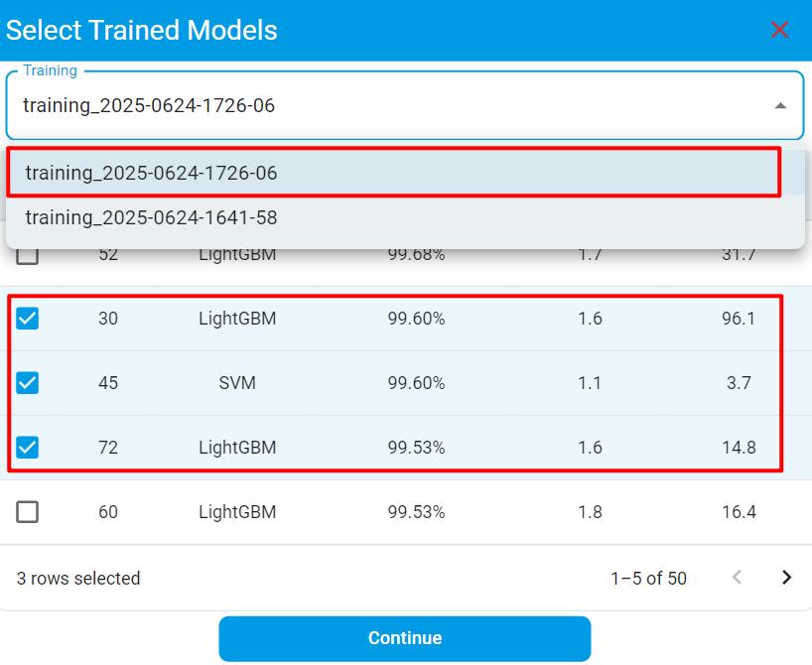812x665 pixels.
Task: Go to next page of models
Action: 786,578
